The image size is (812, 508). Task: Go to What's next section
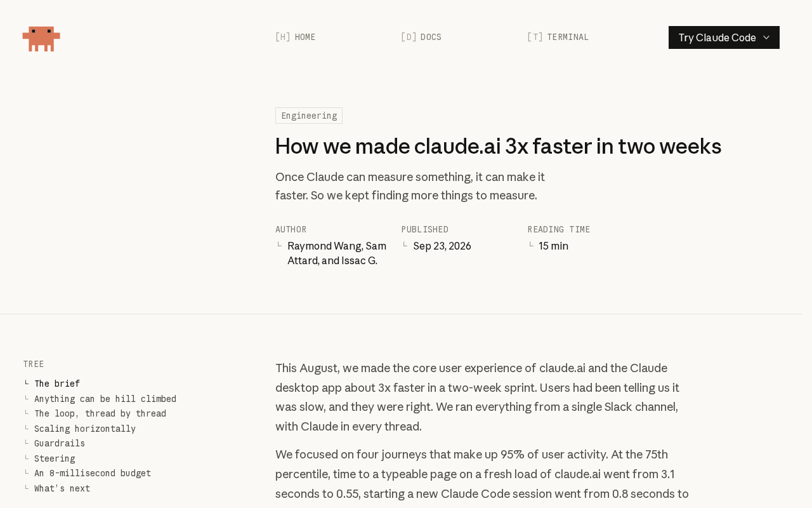click(x=62, y=488)
